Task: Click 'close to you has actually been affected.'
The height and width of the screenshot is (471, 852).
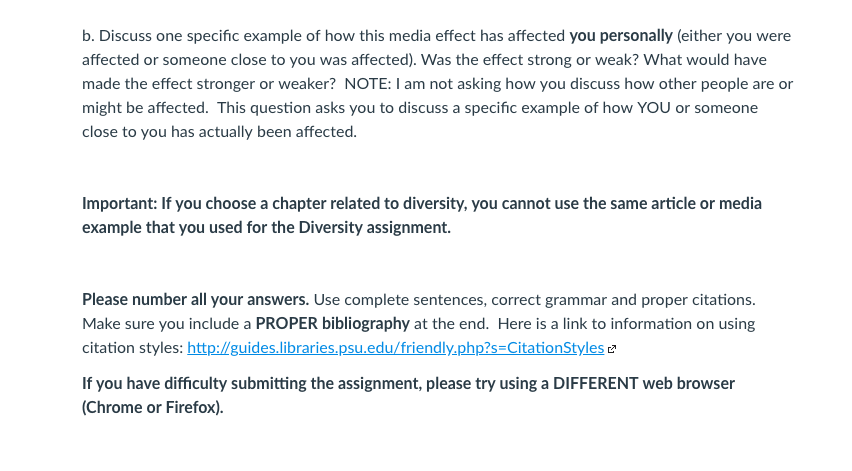Action: pos(220,132)
